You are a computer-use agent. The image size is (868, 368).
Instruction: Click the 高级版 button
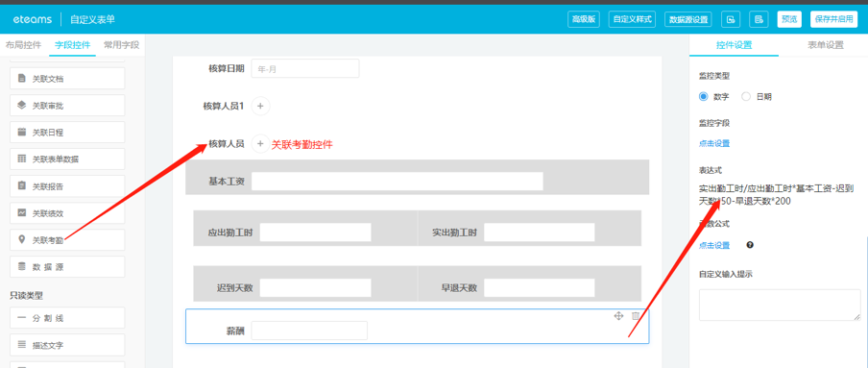584,19
